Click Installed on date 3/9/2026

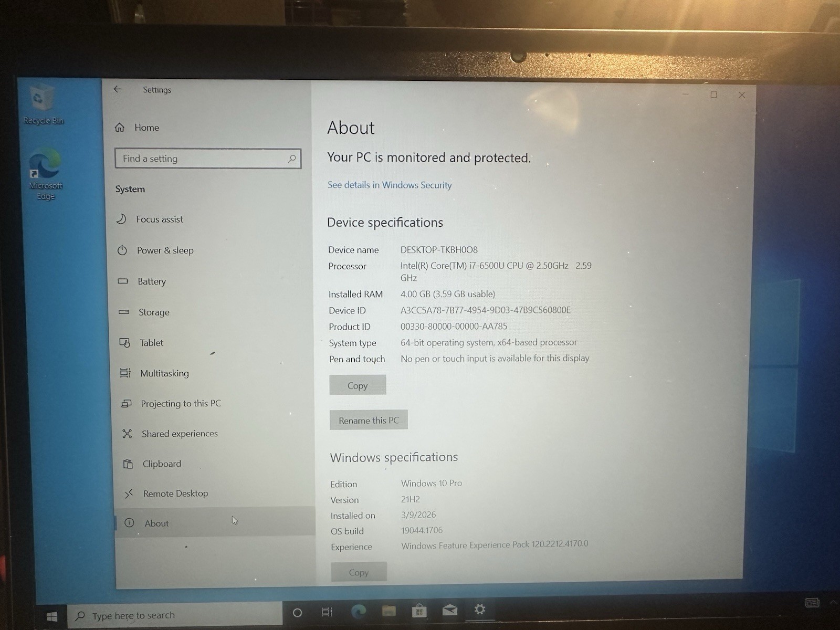(418, 514)
